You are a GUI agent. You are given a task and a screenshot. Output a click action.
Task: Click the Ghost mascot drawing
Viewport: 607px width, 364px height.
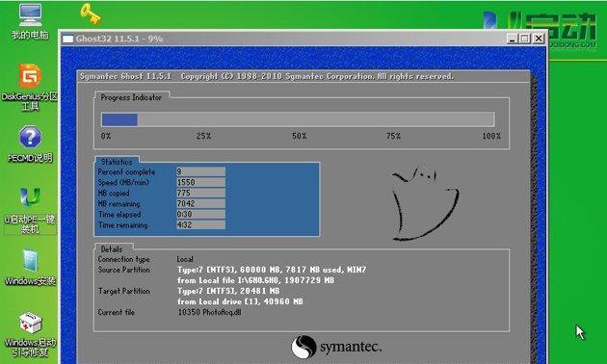tap(425, 203)
